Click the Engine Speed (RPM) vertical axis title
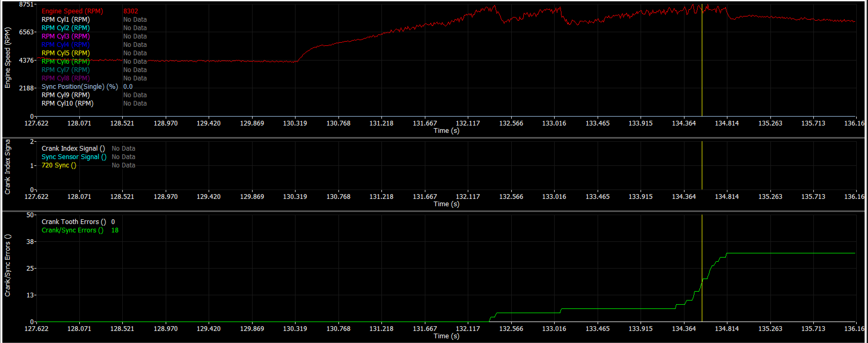This screenshot has height=343, width=868. coord(7,57)
